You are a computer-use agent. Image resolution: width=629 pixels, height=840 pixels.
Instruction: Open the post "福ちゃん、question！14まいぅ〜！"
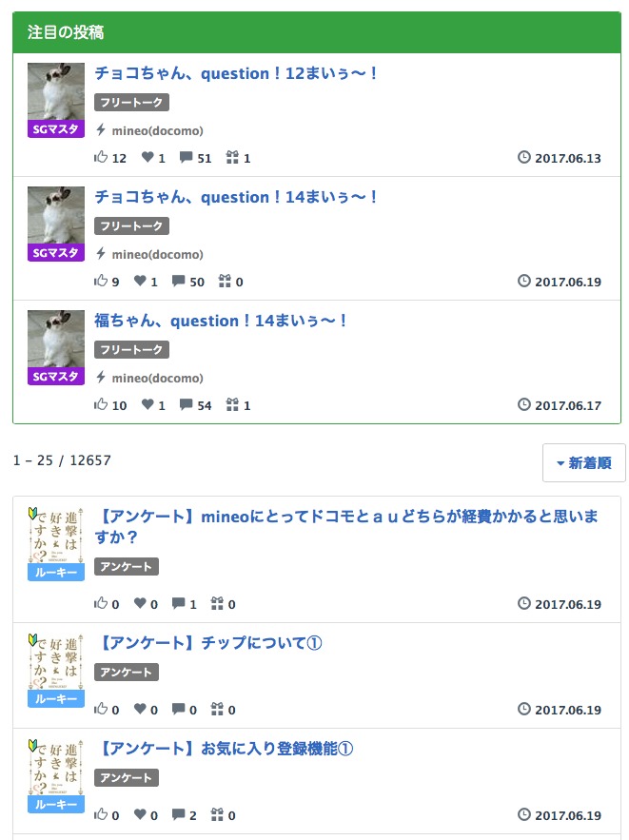pyautogui.click(x=222, y=321)
